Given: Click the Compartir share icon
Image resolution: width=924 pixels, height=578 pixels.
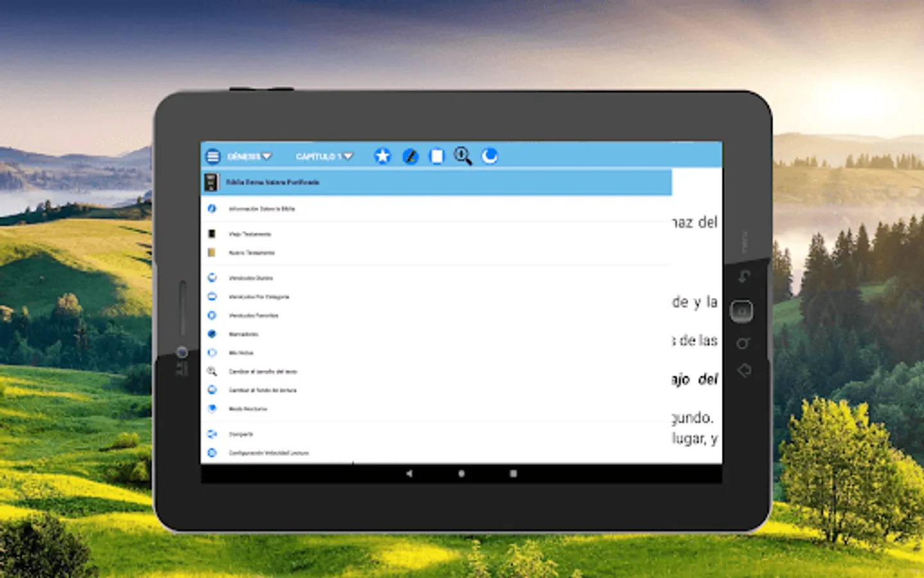Looking at the screenshot, I should coord(212,434).
